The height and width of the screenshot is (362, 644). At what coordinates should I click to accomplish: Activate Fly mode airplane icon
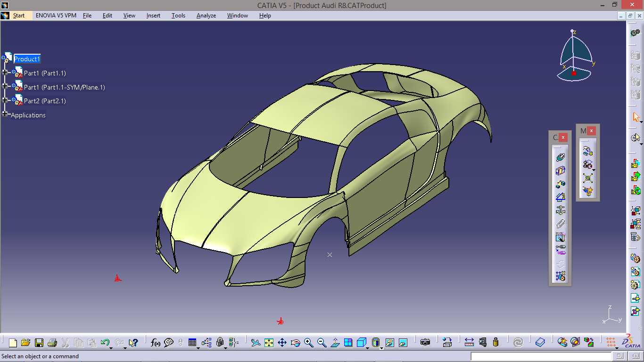click(x=256, y=343)
